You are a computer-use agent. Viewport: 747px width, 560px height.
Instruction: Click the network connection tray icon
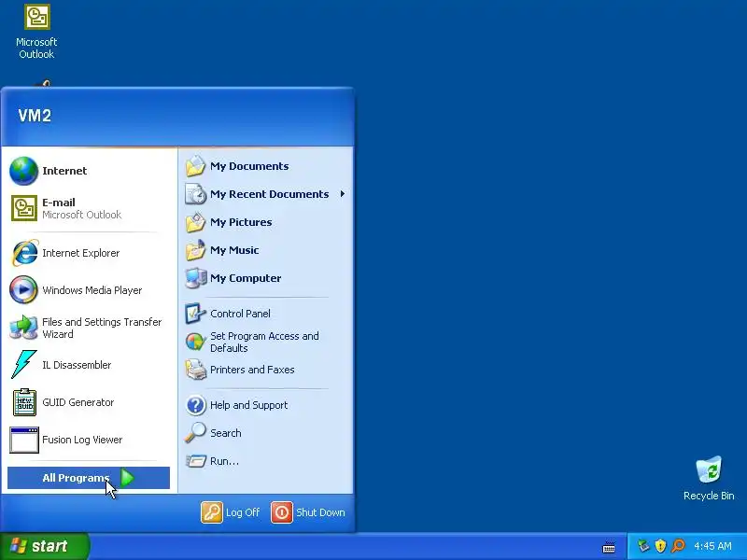tap(643, 546)
